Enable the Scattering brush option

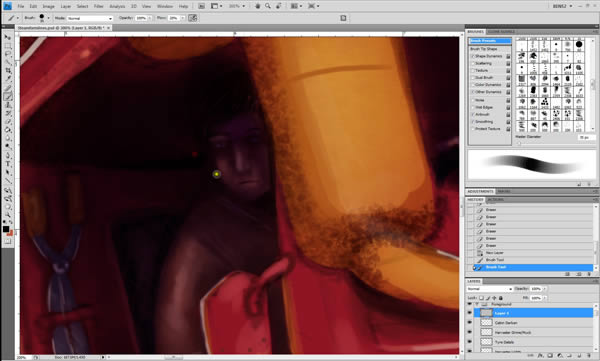coord(473,64)
